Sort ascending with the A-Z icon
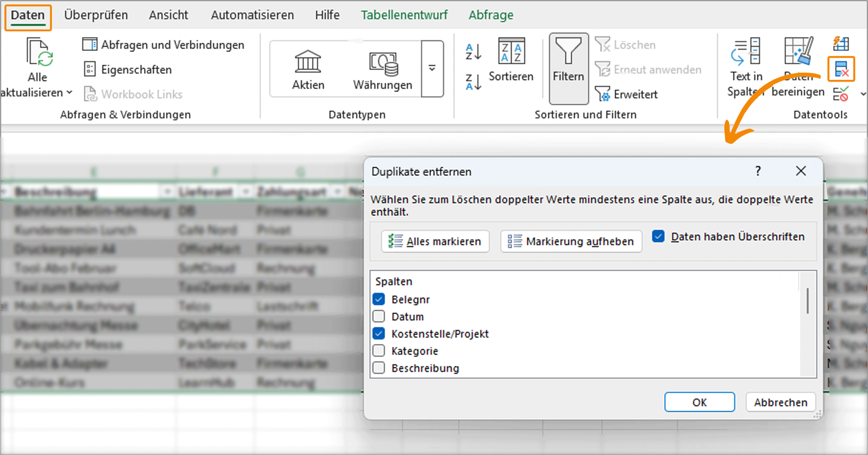868x455 pixels. click(x=473, y=52)
